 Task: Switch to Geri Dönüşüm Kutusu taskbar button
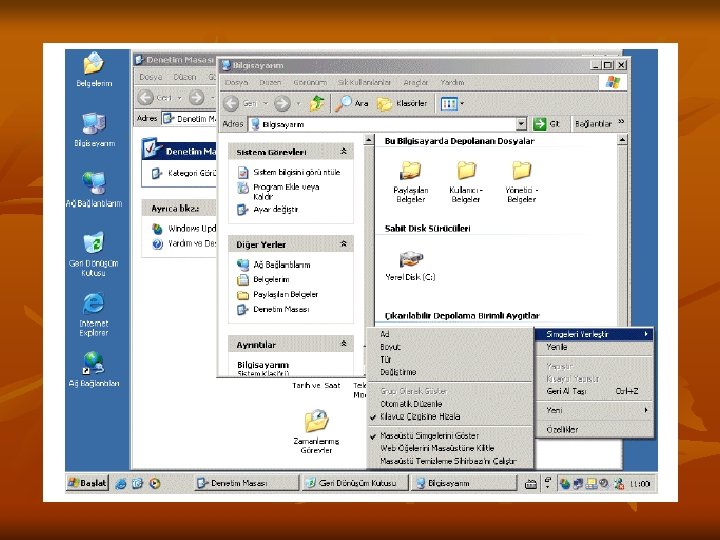click(355, 483)
